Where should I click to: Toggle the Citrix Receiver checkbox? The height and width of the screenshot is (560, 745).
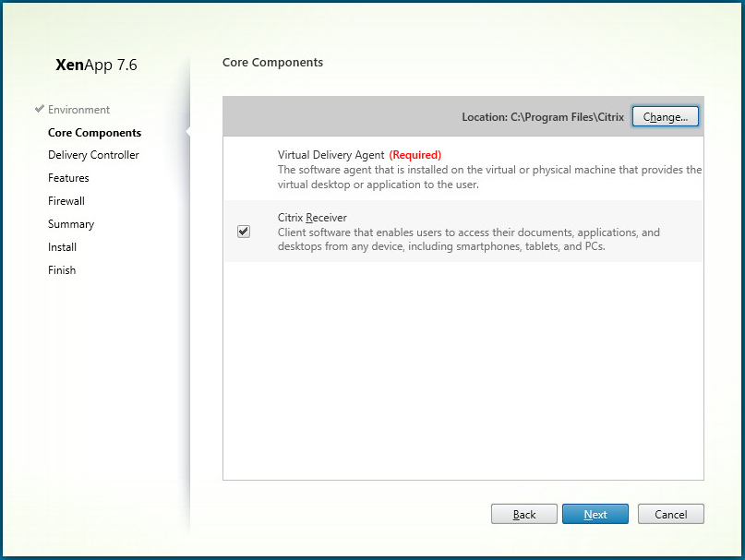(244, 232)
